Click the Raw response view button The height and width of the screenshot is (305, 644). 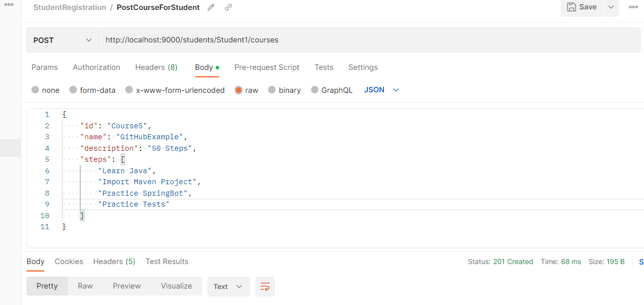(85, 286)
